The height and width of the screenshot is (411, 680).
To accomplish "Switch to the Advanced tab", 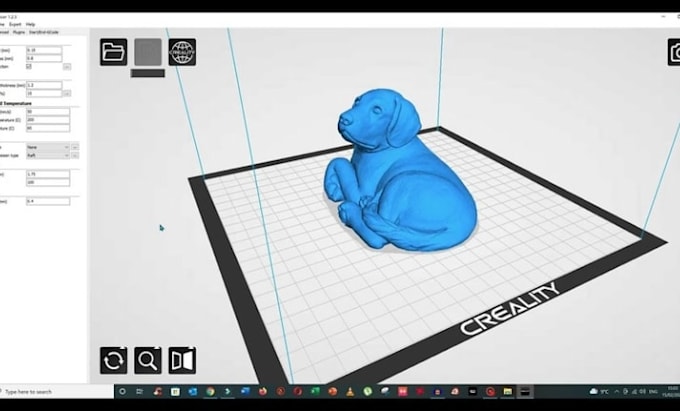I will (4, 32).
